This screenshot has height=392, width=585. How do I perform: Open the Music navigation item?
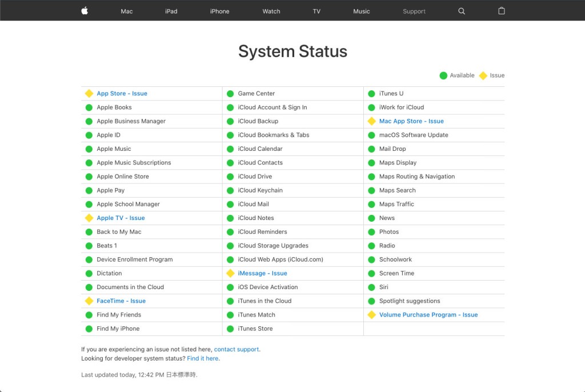click(x=362, y=11)
